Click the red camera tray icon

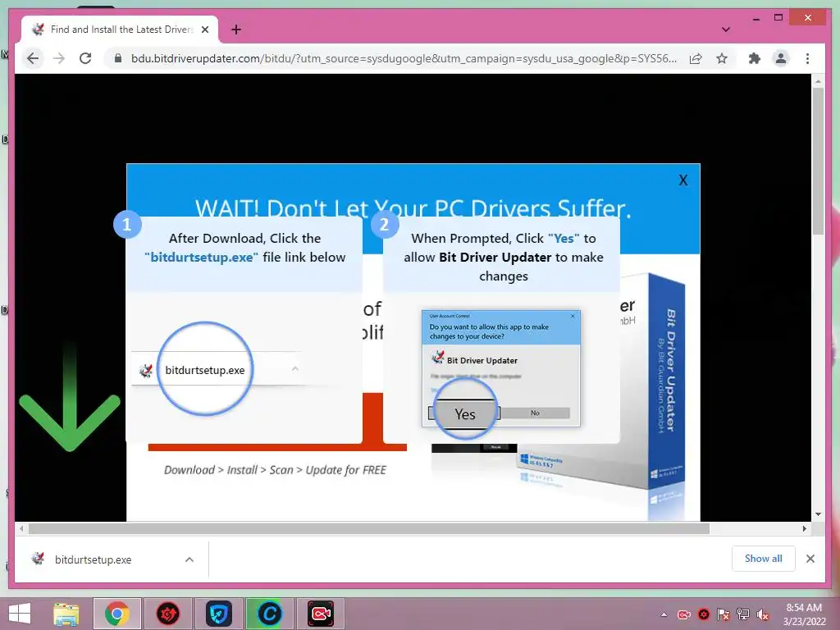point(684,614)
